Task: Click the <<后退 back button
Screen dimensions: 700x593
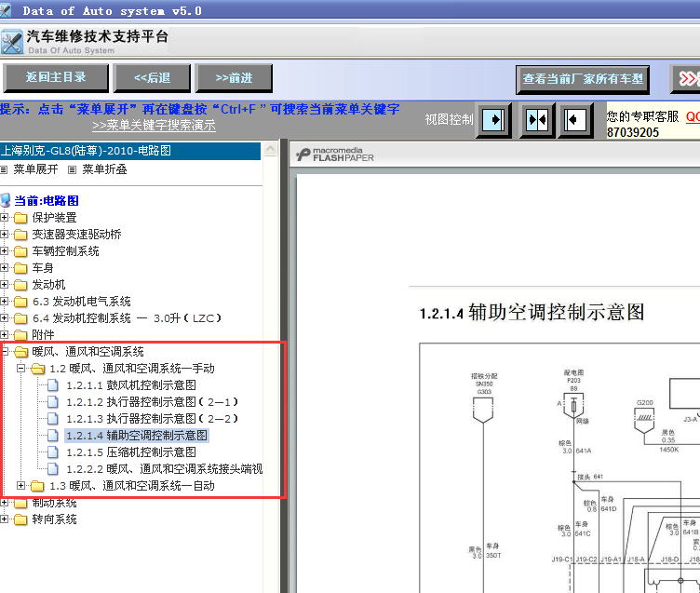Action: click(x=152, y=77)
